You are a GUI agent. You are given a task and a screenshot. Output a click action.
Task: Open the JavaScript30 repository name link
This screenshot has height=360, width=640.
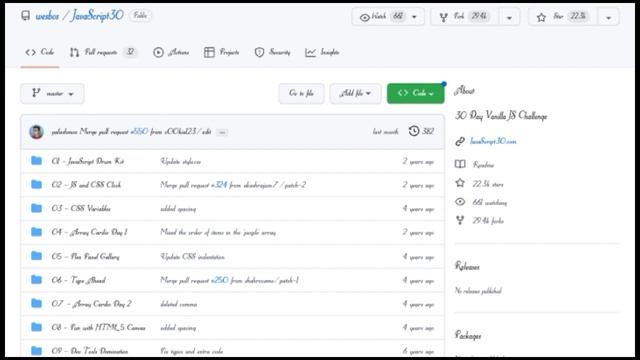97,16
